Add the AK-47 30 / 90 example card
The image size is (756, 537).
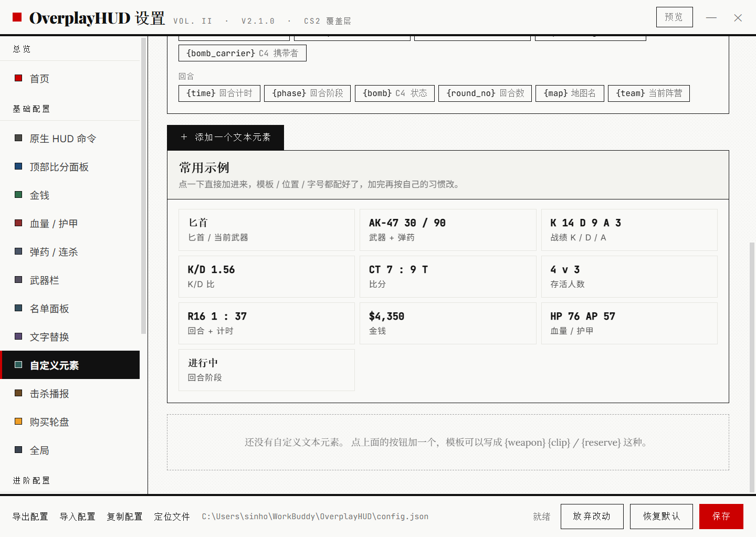pyautogui.click(x=448, y=230)
